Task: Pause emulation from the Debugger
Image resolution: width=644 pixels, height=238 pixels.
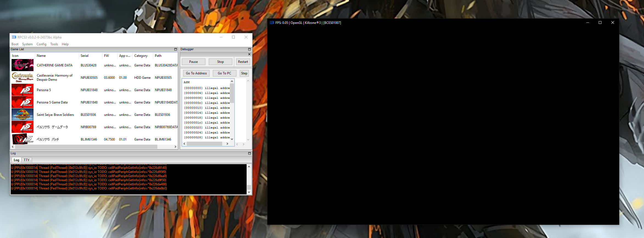Action: pos(193,62)
